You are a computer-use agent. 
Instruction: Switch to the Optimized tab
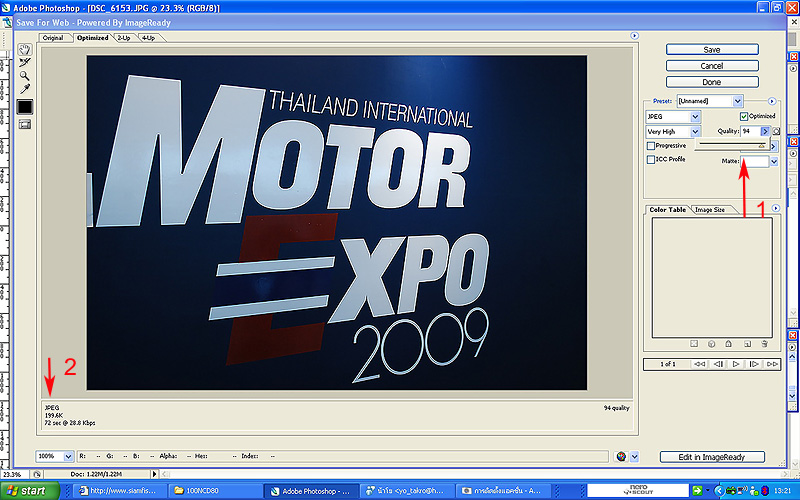92,38
